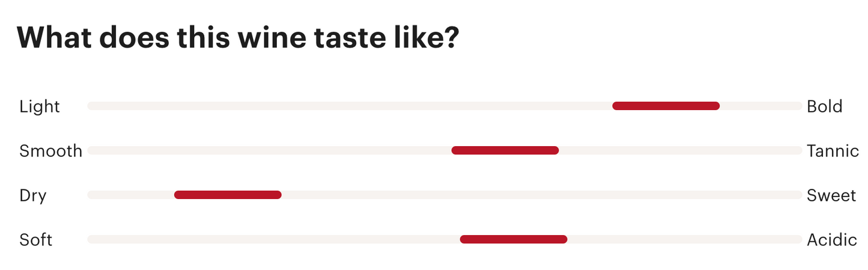Select the 'Dry' label
The width and height of the screenshot is (868, 270).
pyautogui.click(x=33, y=195)
